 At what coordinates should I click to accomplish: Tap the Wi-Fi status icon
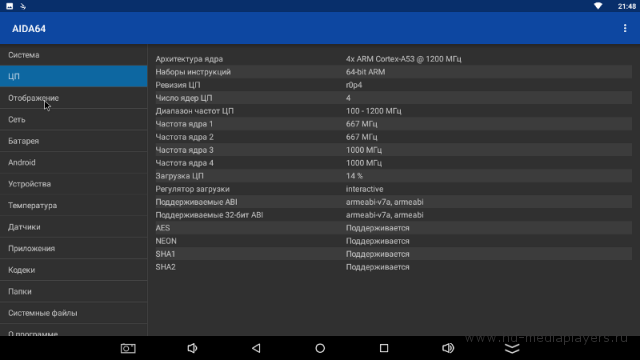click(x=598, y=6)
